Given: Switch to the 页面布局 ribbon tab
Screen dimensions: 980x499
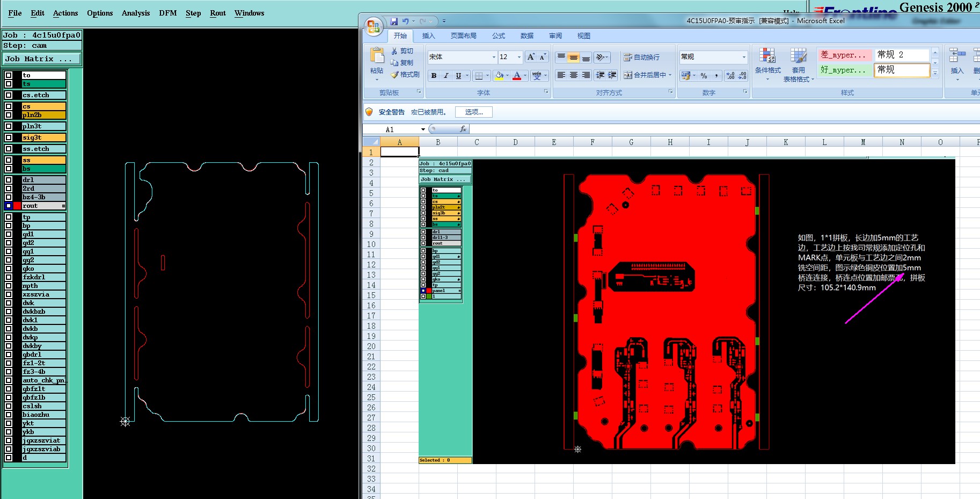Looking at the screenshot, I should tap(464, 36).
